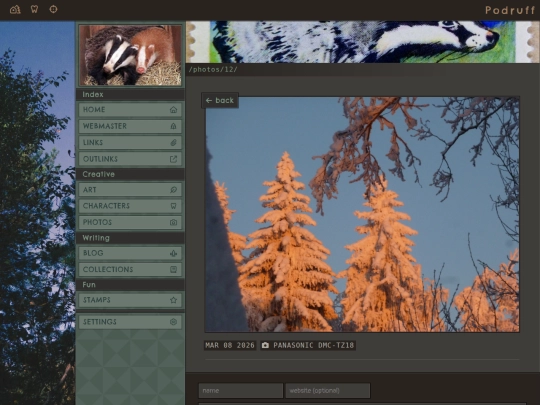540x405 pixels.
Task: Click the icon beside CHARACTERS
Action: coord(174,206)
